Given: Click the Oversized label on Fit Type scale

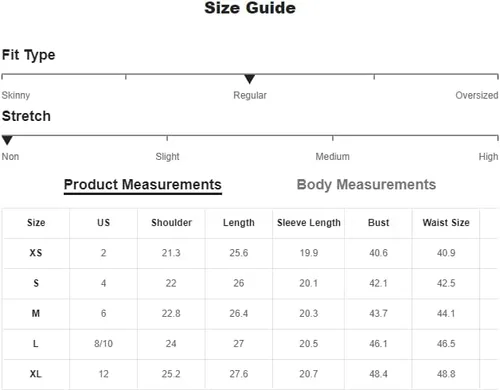Looking at the screenshot, I should 477,95.
